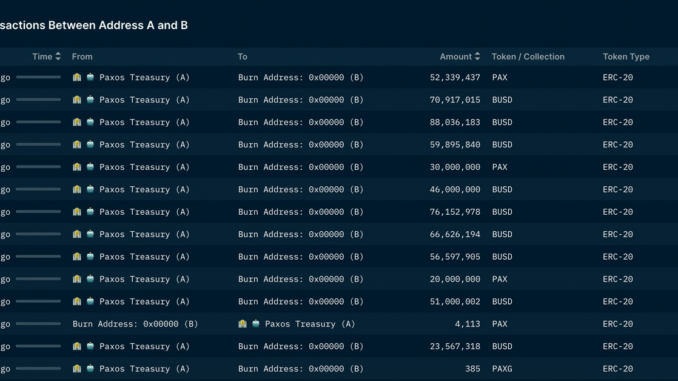Click teal label icon in the 70,917,015 row
The height and width of the screenshot is (381, 678).
(90, 100)
